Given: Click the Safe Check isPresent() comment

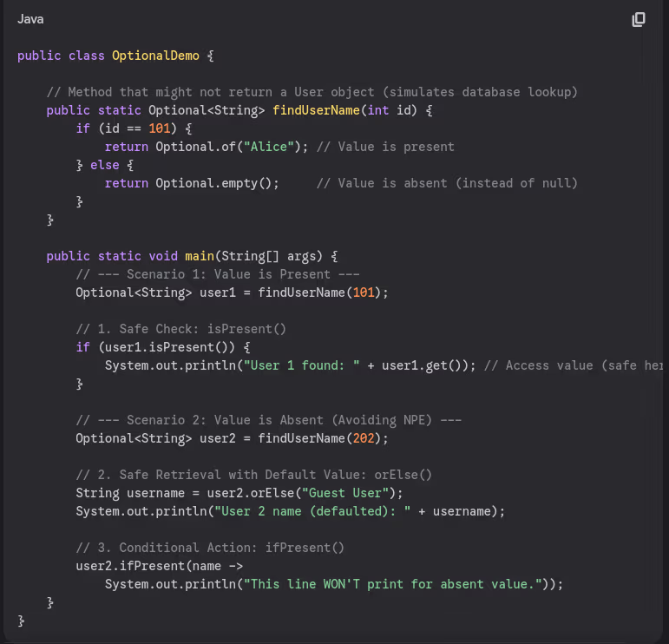Looking at the screenshot, I should 180,329.
